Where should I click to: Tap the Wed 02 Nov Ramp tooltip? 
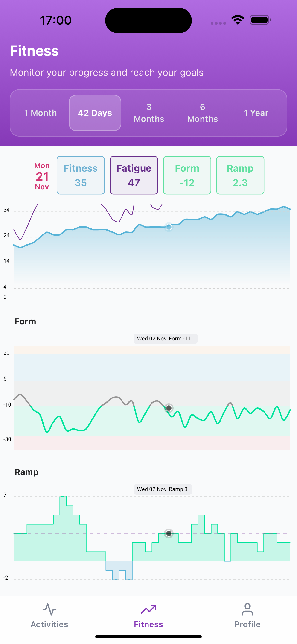tap(163, 489)
